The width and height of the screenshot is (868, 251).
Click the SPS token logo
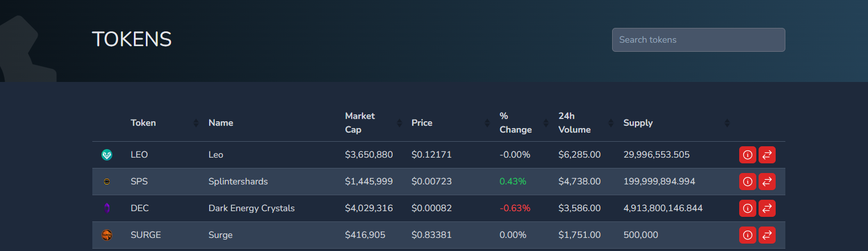107,182
